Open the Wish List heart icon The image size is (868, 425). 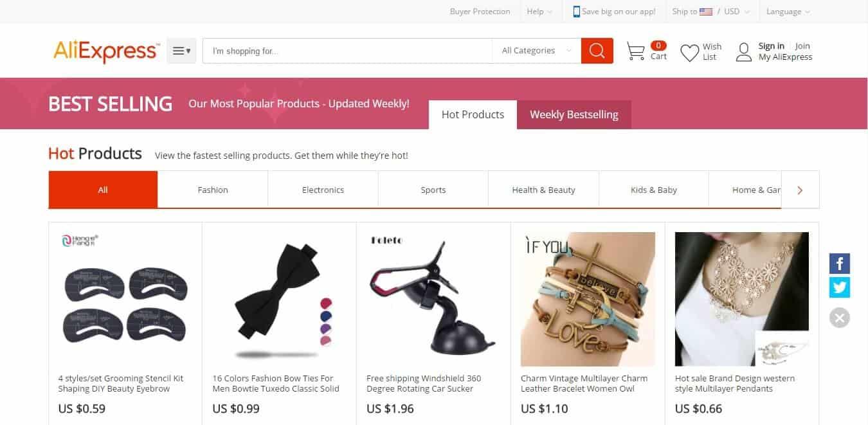click(689, 53)
